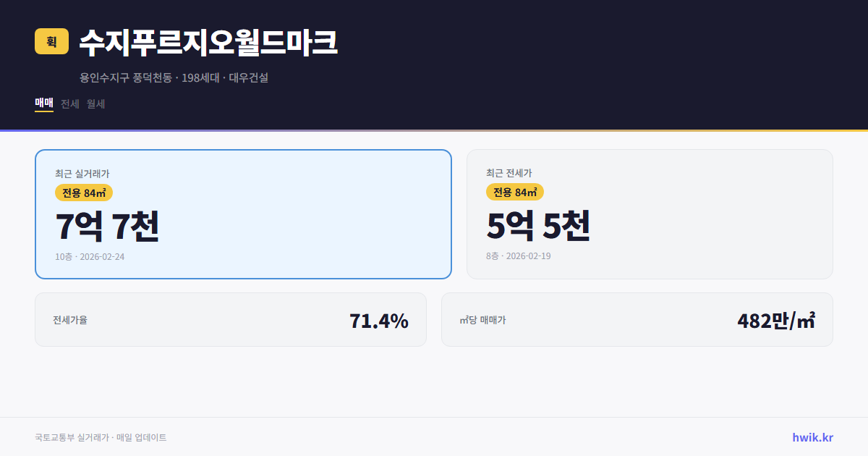Select the 전세가율 panel

[x=231, y=319]
